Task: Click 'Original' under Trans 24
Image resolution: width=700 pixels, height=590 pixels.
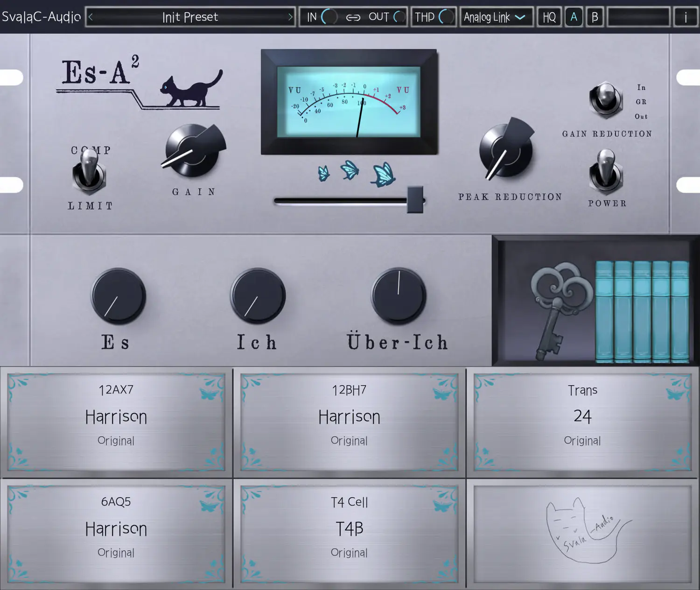Action: click(582, 441)
